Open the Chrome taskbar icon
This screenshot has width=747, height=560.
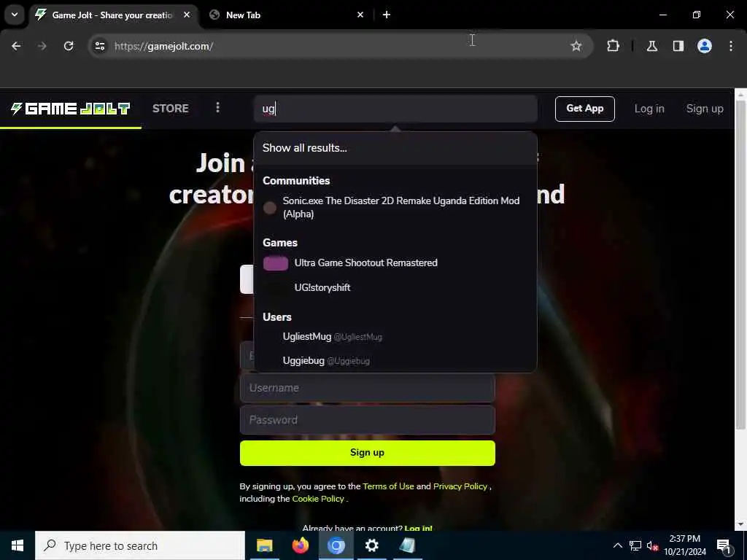point(336,545)
